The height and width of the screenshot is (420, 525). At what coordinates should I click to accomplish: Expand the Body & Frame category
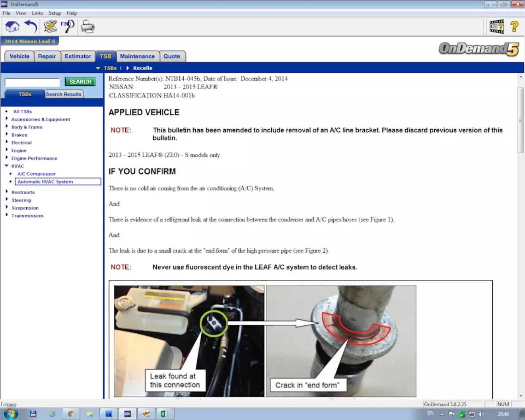[7, 126]
